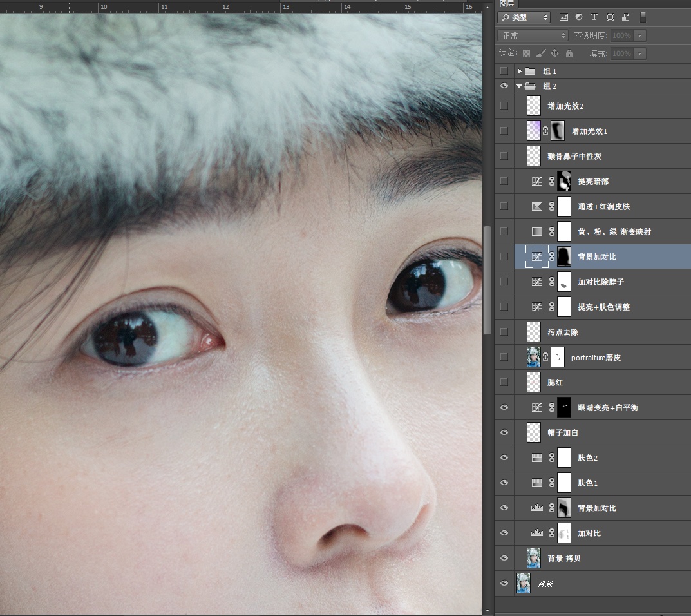This screenshot has width=691, height=616.
Task: Lock image pixels brush icon
Action: 541,53
